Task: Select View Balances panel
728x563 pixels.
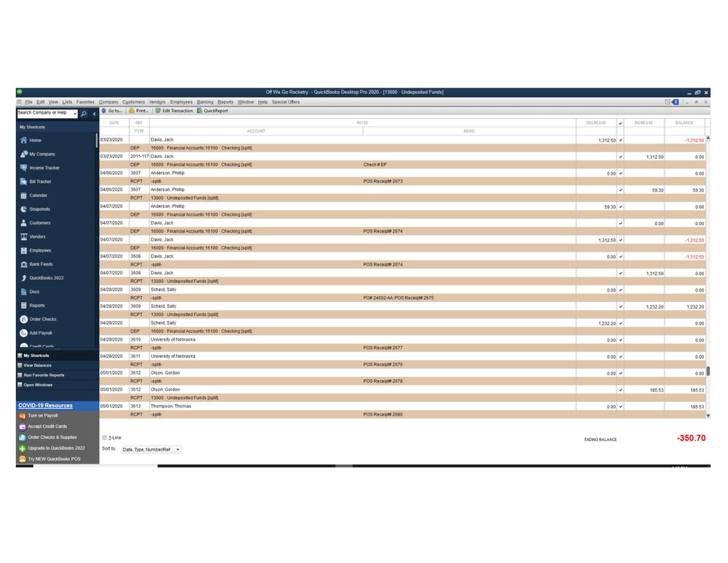Action: pos(58,365)
